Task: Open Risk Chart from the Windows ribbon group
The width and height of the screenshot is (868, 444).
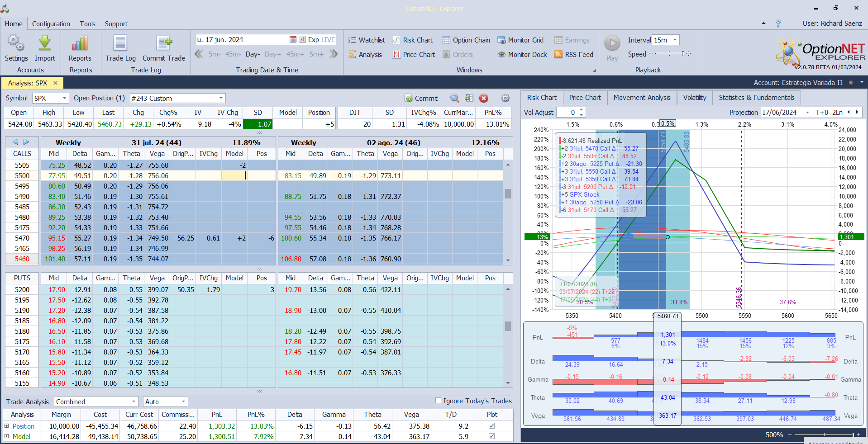Action: [412, 40]
